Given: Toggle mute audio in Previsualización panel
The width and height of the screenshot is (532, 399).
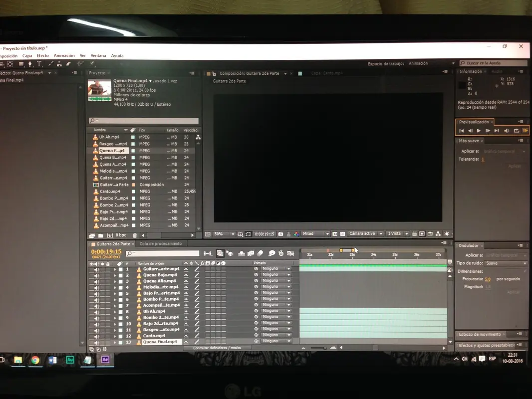Looking at the screenshot, I should click(x=507, y=131).
